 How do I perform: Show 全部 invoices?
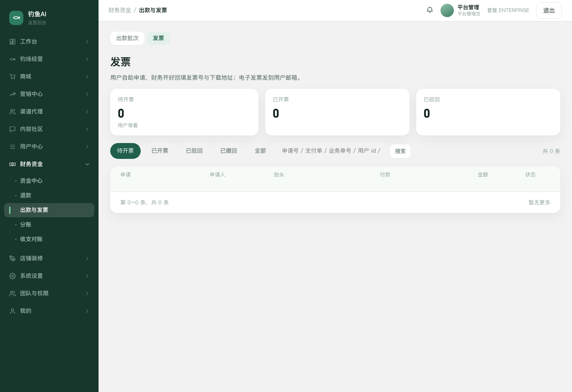tap(260, 151)
